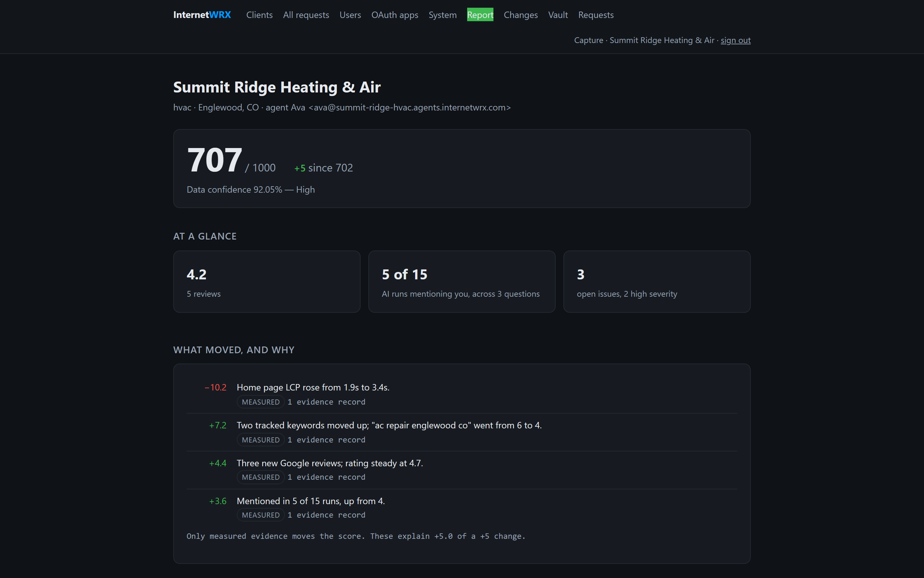
Task: Open OAuth apps page
Action: (395, 15)
